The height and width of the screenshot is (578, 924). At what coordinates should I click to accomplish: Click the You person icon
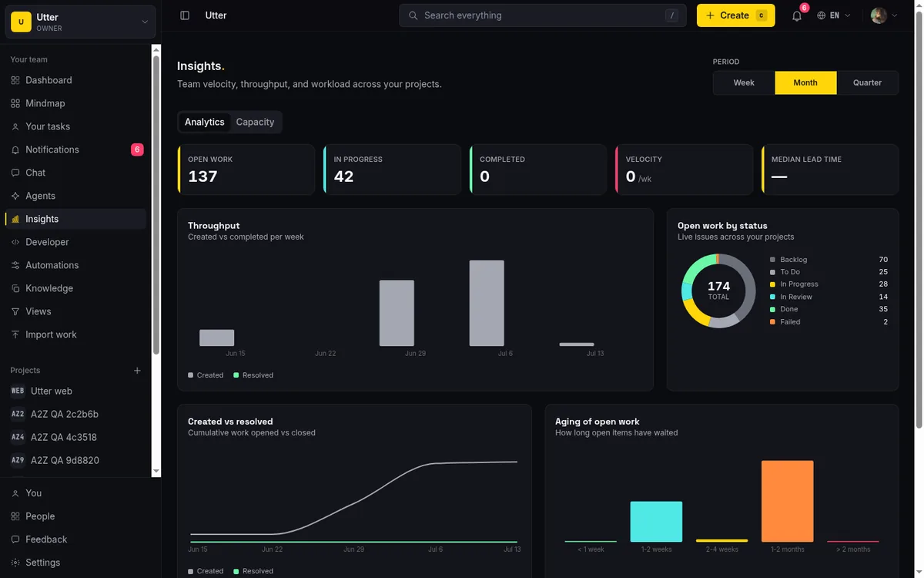coord(15,493)
